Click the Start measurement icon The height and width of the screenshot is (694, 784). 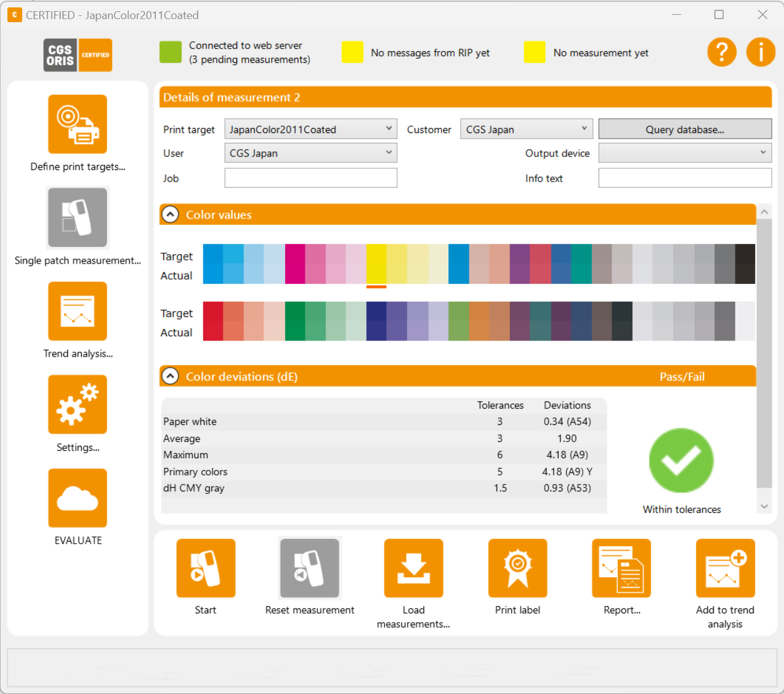pos(206,568)
